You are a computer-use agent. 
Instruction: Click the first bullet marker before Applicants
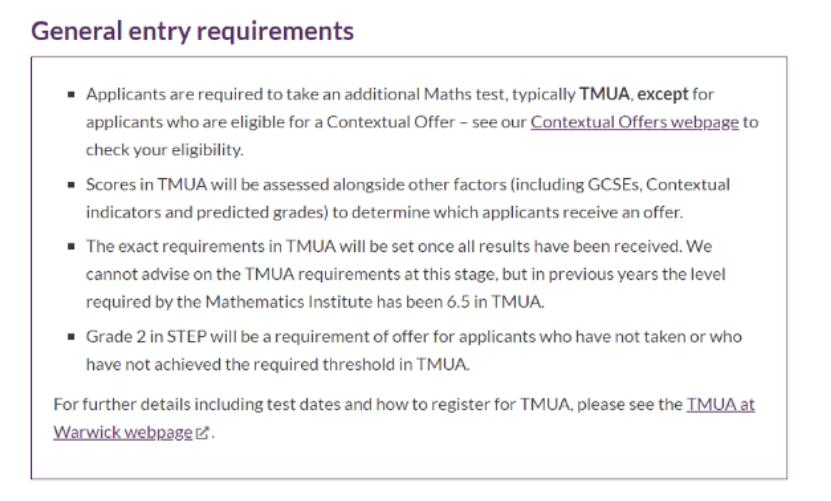[71, 94]
